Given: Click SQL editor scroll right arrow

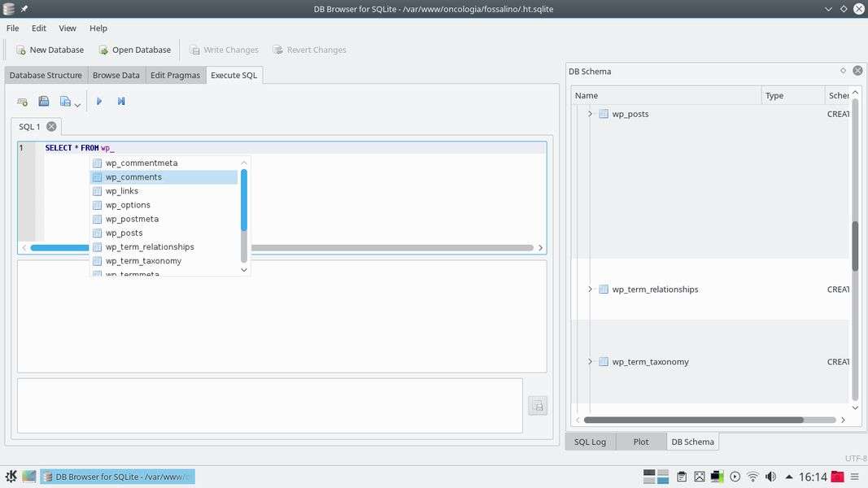Looking at the screenshot, I should click(x=540, y=248).
